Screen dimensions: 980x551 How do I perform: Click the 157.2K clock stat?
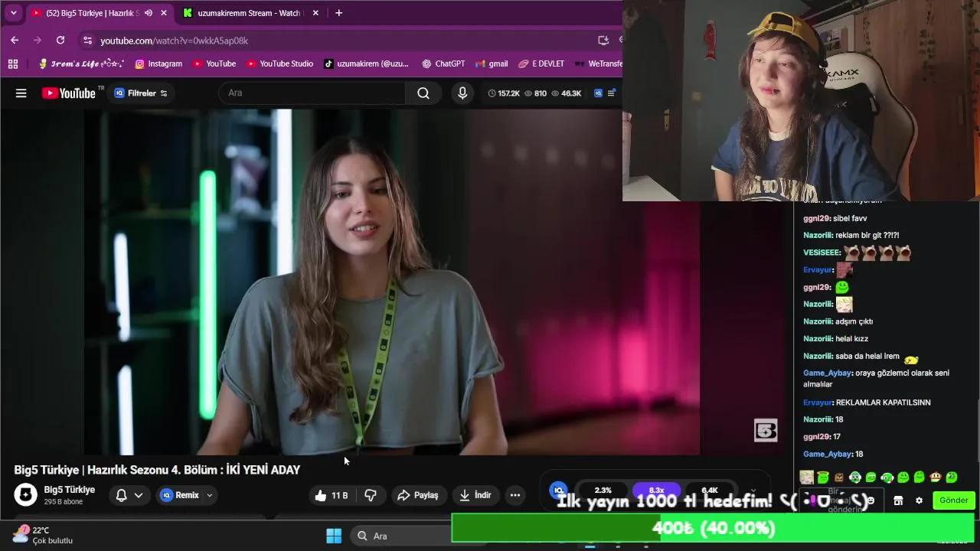(504, 93)
